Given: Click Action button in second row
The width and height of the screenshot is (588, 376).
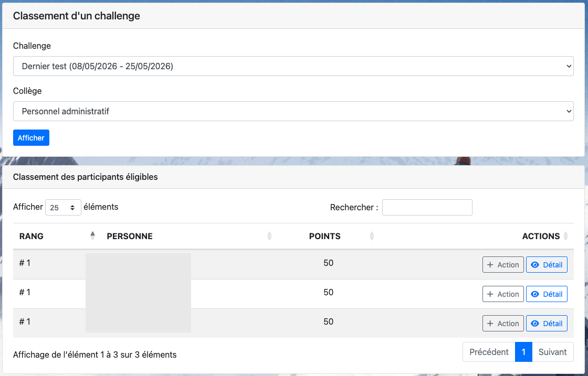Looking at the screenshot, I should tap(503, 294).
